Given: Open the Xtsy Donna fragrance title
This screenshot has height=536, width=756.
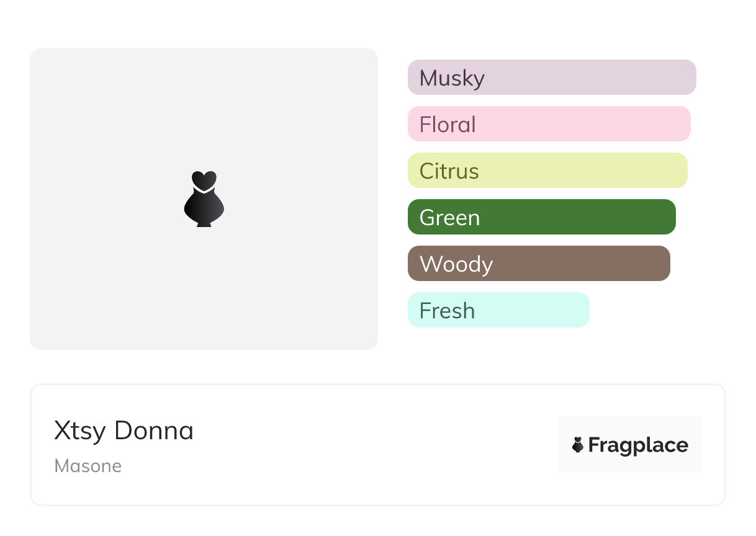Looking at the screenshot, I should [124, 431].
